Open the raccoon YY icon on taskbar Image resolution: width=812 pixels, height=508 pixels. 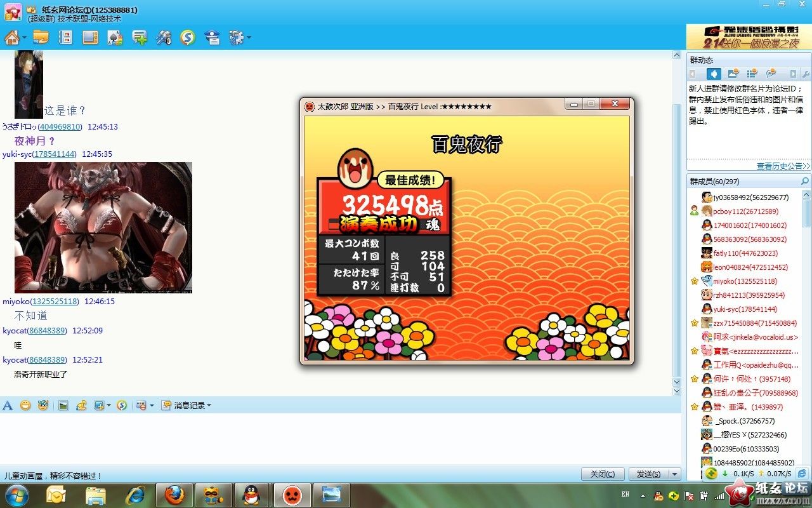pos(213,495)
